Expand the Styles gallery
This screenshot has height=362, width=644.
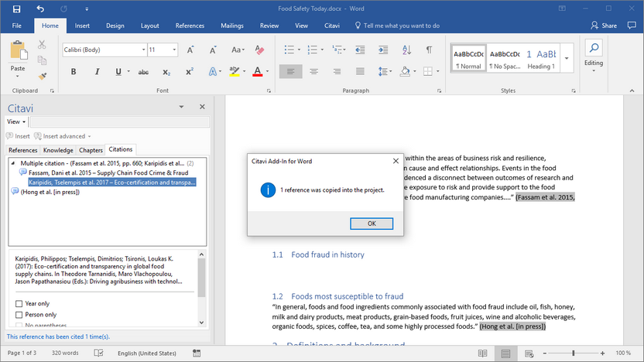(x=567, y=58)
